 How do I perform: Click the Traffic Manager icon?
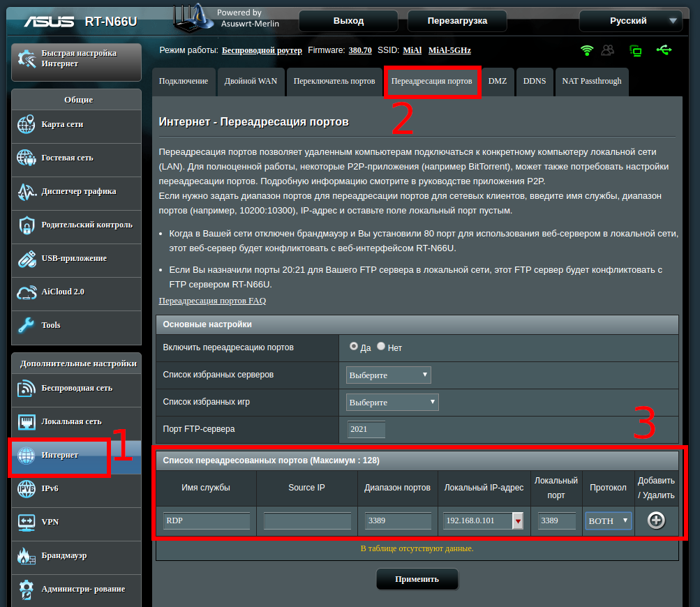[26, 192]
